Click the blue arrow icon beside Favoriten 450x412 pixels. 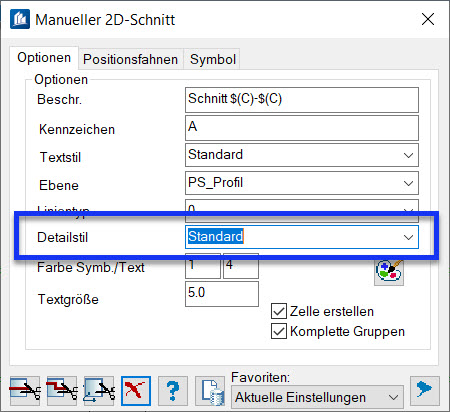click(x=425, y=390)
